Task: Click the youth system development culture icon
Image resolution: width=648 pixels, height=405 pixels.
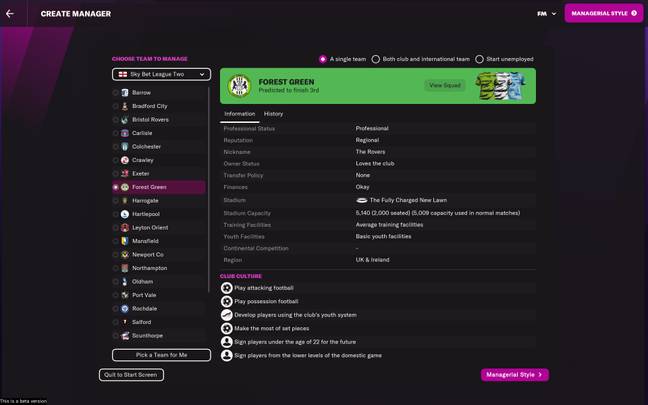Action: click(226, 315)
